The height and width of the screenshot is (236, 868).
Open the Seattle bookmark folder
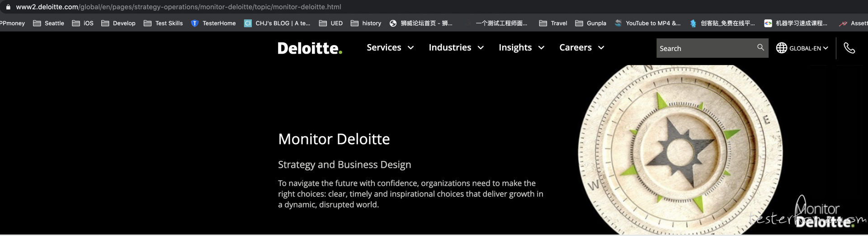49,23
